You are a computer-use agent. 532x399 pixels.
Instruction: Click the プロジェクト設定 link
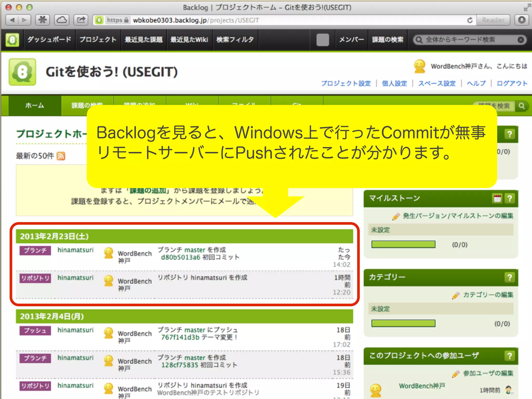(346, 83)
